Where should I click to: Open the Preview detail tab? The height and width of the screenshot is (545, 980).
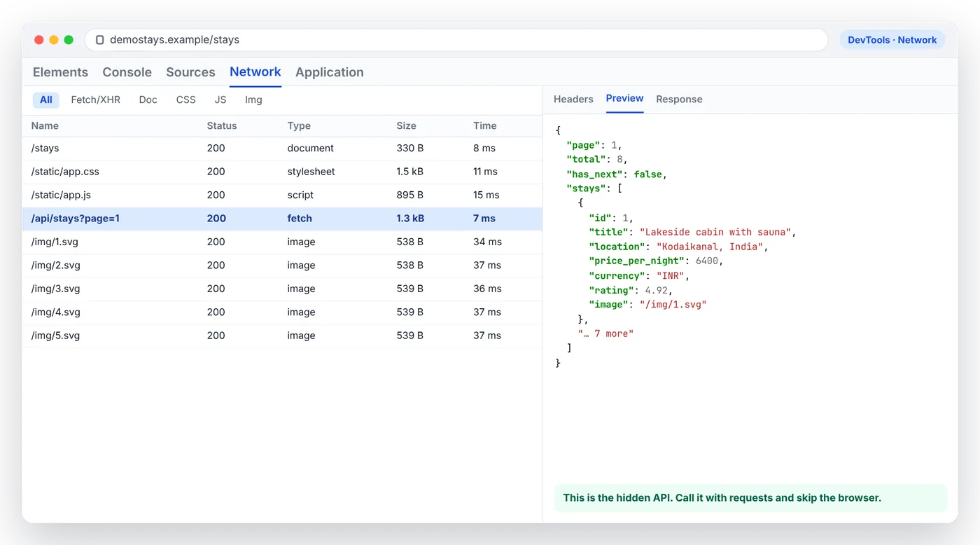[624, 99]
